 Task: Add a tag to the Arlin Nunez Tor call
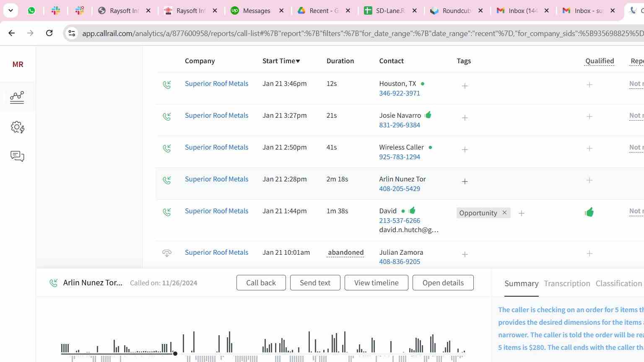tap(465, 181)
